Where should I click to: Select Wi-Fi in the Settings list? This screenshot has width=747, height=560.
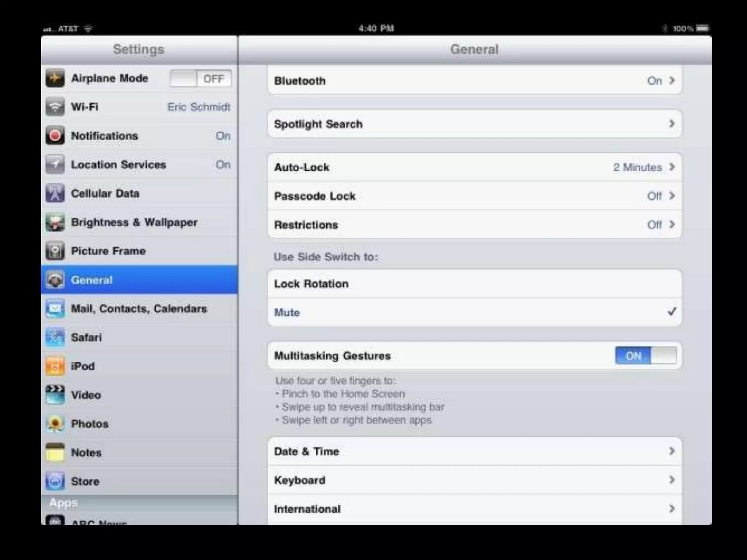[139, 107]
